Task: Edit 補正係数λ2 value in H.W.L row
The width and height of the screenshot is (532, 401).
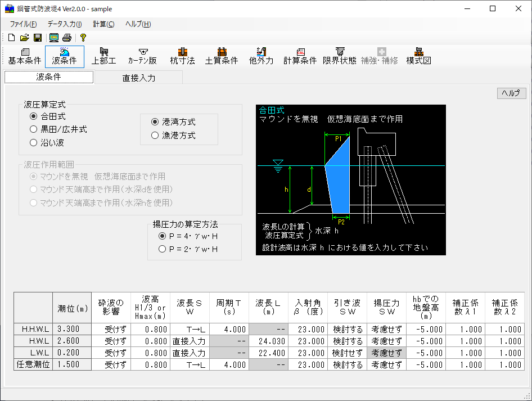Action: pos(505,341)
